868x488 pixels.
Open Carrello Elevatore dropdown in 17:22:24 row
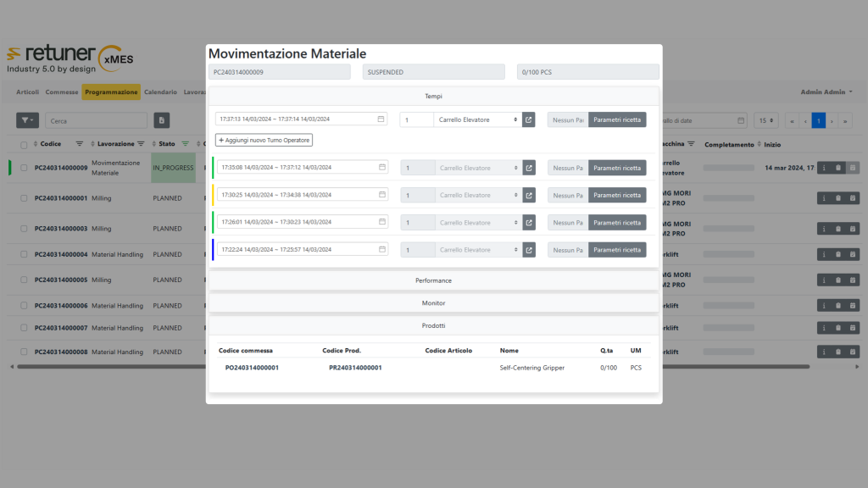tap(479, 250)
